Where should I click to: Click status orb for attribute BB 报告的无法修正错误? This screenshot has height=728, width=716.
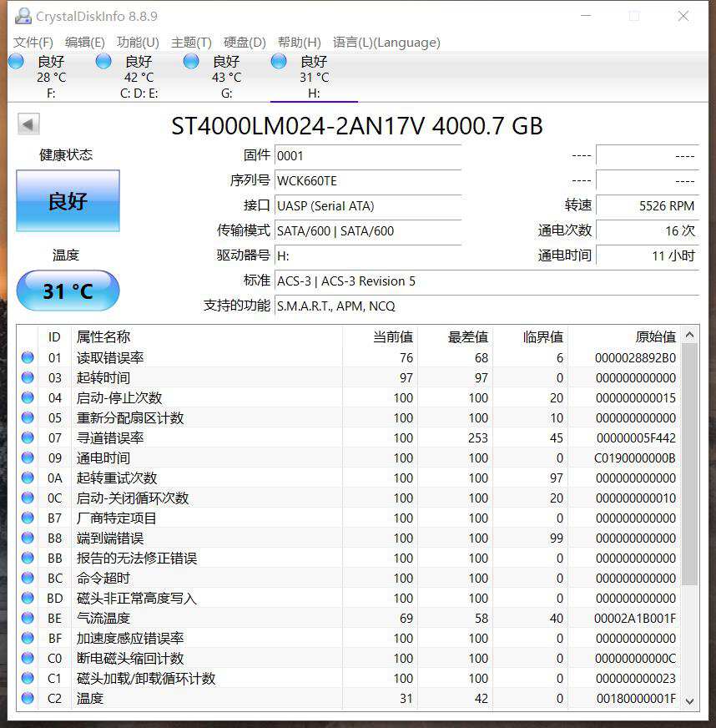point(28,558)
